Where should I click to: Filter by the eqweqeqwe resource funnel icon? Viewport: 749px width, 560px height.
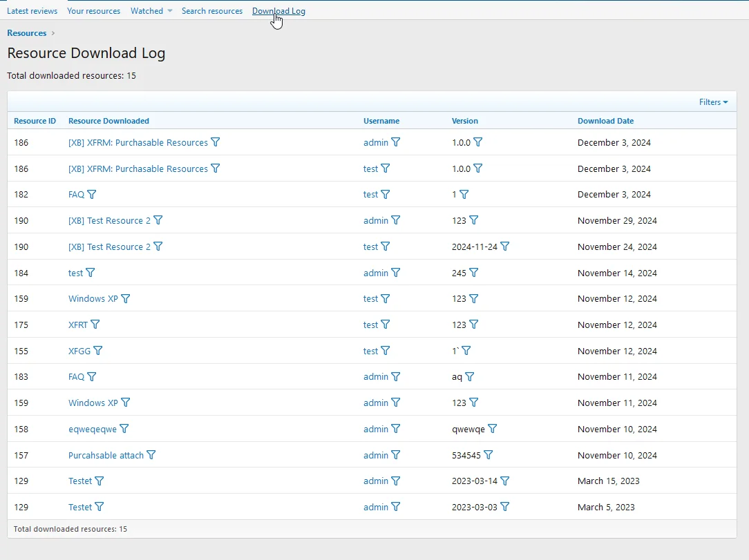[x=124, y=429]
